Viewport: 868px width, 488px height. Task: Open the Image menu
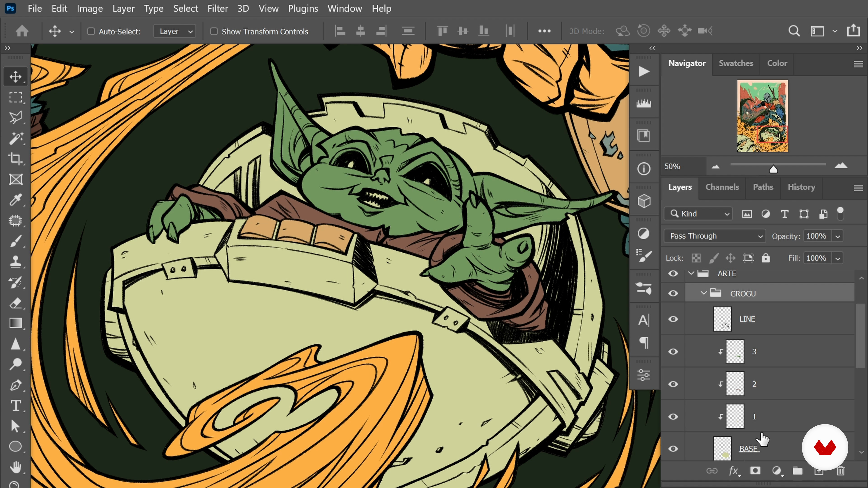coord(90,8)
